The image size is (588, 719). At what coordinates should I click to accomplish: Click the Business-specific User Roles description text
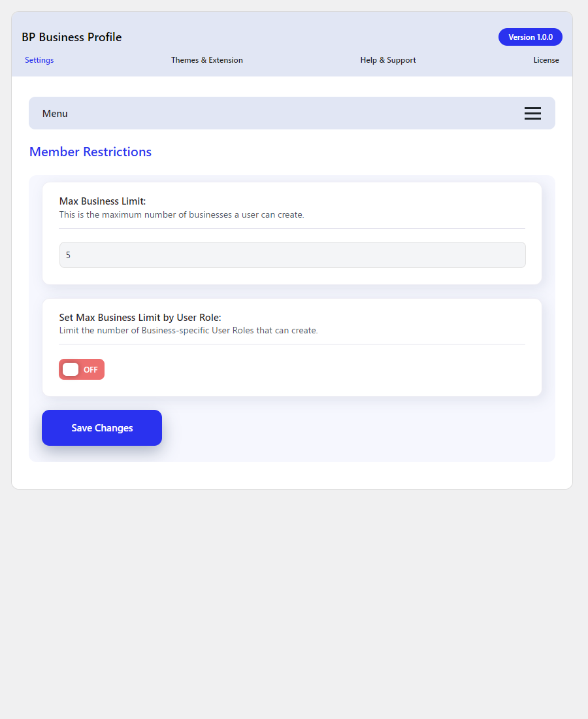[x=188, y=331]
